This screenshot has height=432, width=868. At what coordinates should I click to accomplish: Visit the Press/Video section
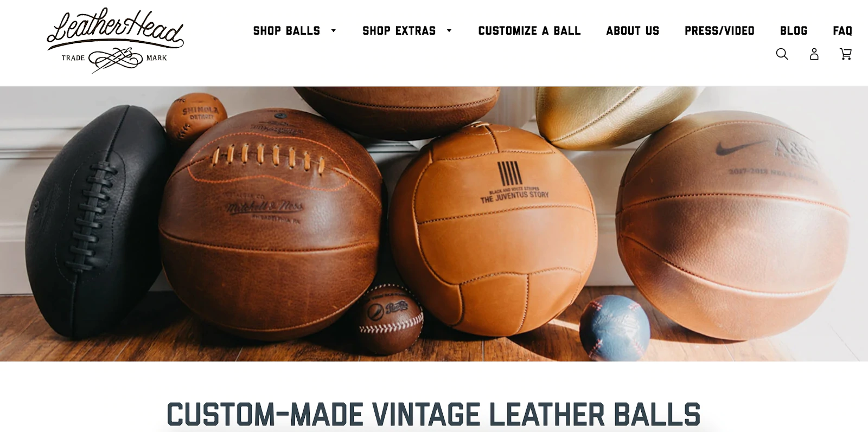pyautogui.click(x=719, y=31)
